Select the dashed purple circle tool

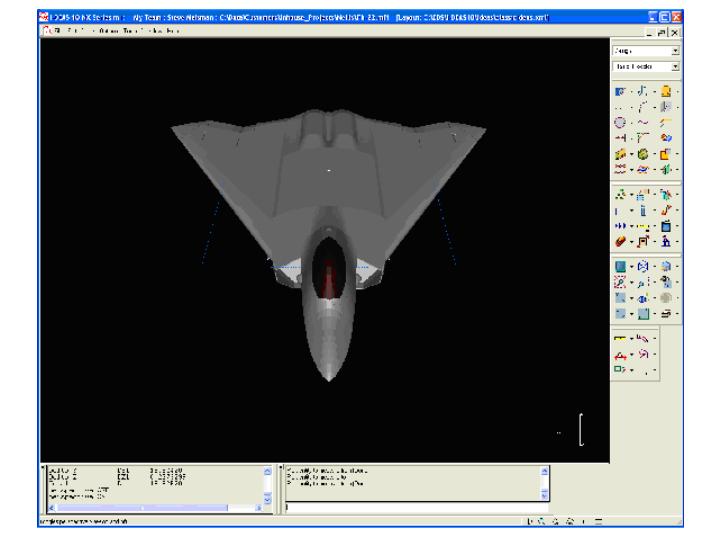click(620, 123)
